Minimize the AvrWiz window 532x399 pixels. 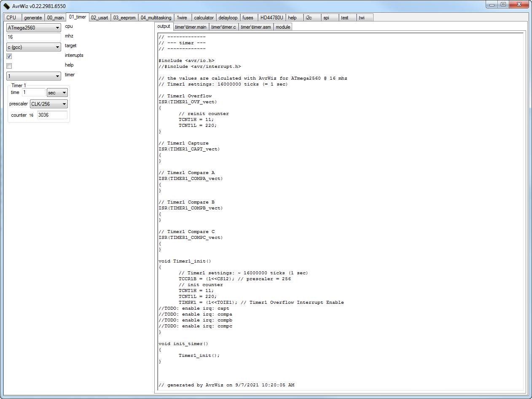pos(492,4)
